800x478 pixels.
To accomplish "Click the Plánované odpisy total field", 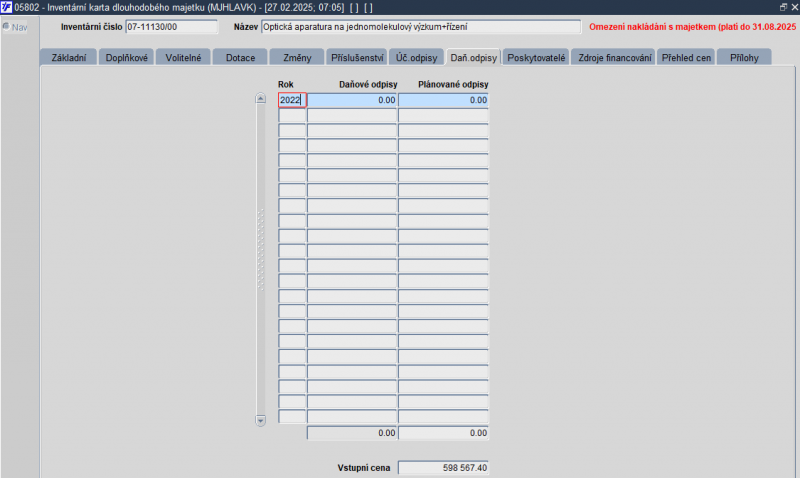I will [443, 433].
